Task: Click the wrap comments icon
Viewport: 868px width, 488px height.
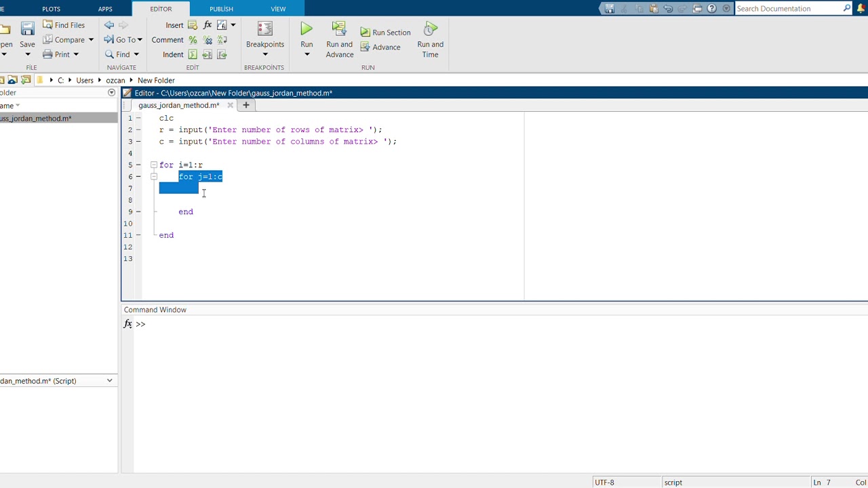Action: pyautogui.click(x=222, y=40)
